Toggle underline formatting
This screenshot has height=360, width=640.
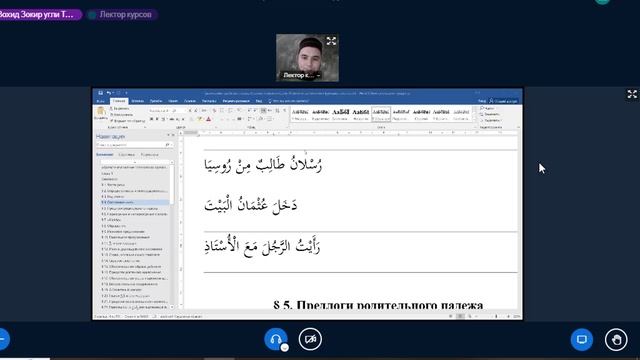coord(163,119)
